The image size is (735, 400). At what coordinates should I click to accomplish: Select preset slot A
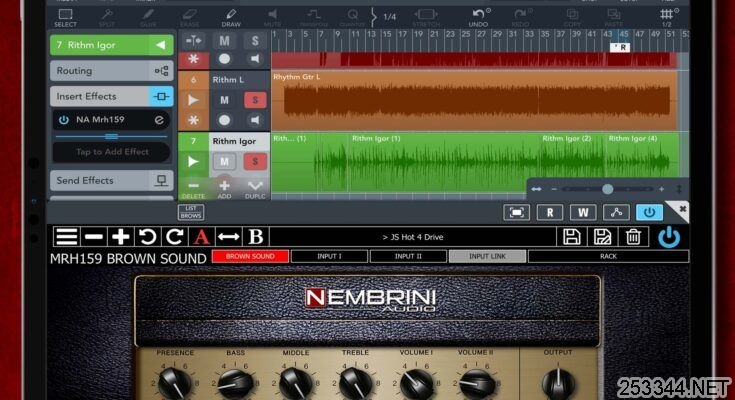click(202, 237)
